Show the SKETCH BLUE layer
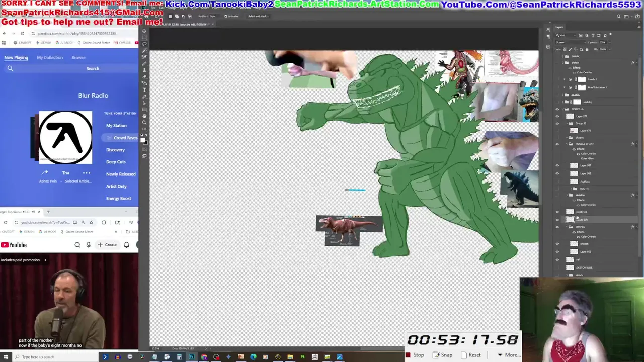 point(557,267)
